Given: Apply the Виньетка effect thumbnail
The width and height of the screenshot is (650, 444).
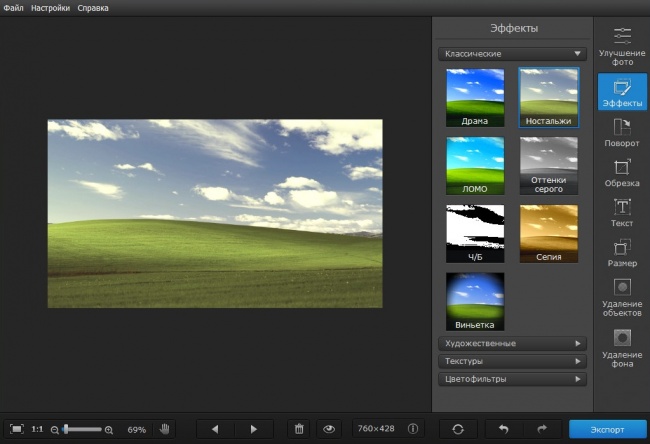Looking at the screenshot, I should 475,301.
